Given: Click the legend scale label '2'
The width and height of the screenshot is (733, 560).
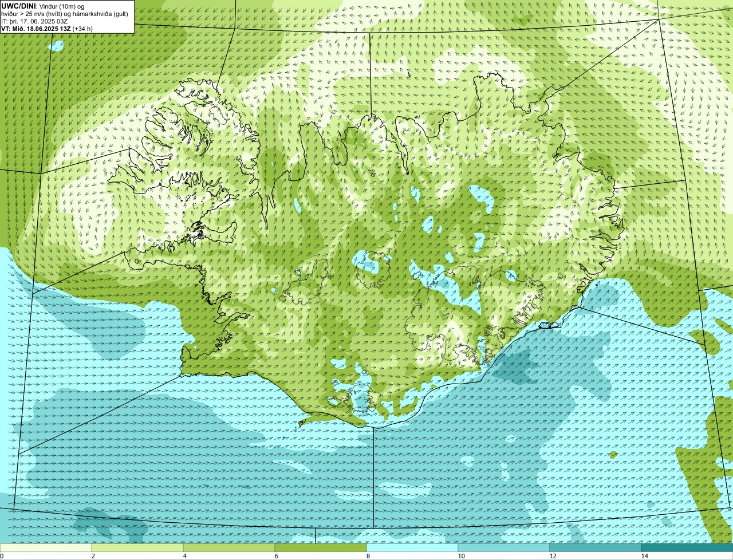Looking at the screenshot, I should click(x=93, y=556).
